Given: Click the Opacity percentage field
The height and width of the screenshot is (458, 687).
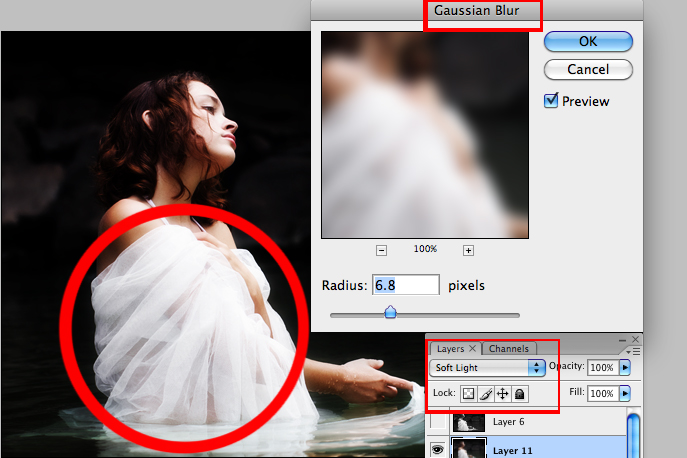Looking at the screenshot, I should pos(602,367).
